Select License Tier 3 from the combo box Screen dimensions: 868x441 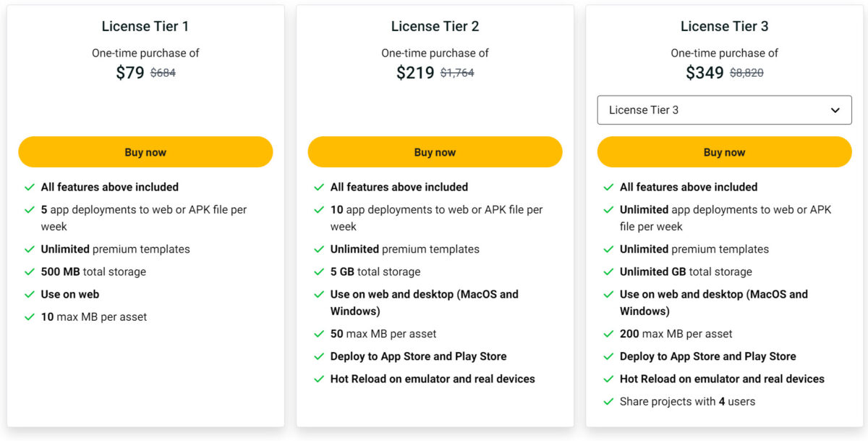point(724,109)
